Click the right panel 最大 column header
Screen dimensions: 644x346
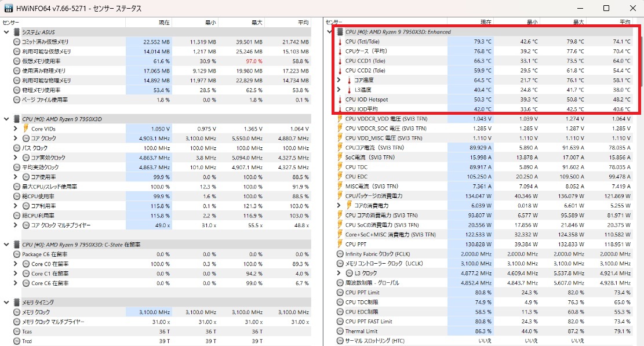[563, 22]
